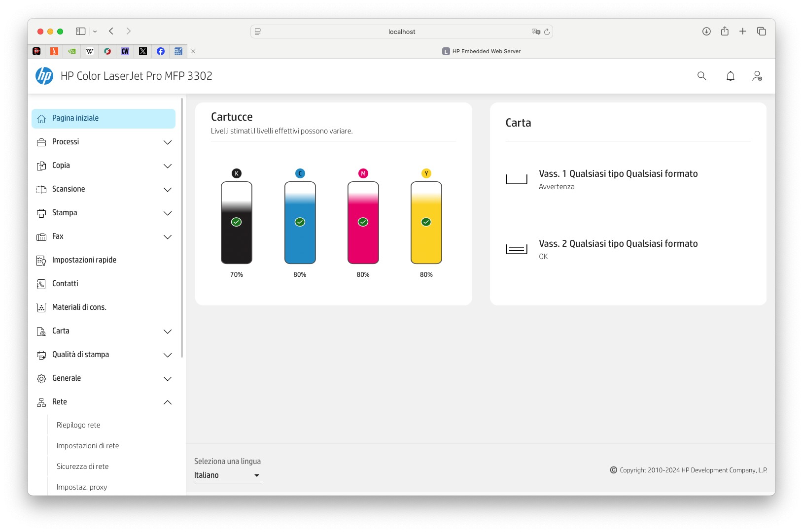Open the page menu icon in the address bar
The image size is (803, 532).
[x=257, y=32]
